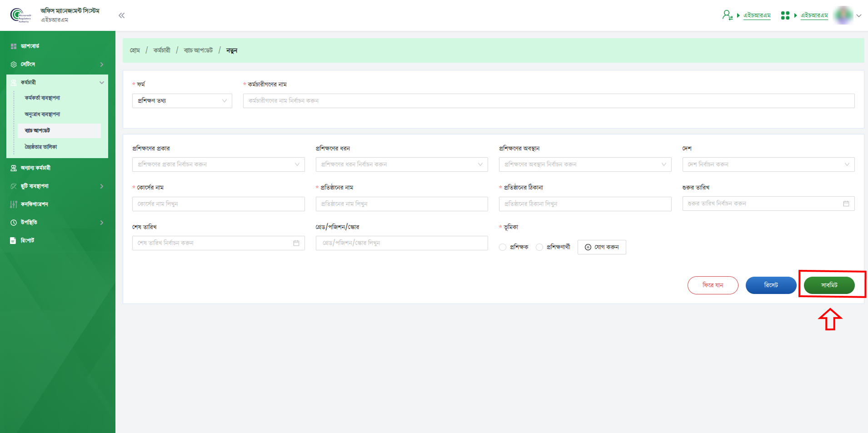Open ড্যাশবোর্ড from the sidebar
Image resolution: width=868 pixels, height=433 pixels.
[x=30, y=46]
